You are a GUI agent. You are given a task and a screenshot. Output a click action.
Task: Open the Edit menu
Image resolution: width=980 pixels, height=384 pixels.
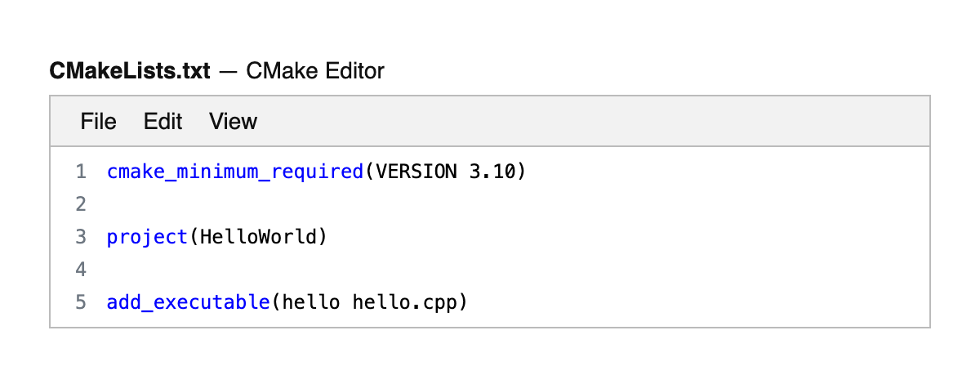point(163,122)
